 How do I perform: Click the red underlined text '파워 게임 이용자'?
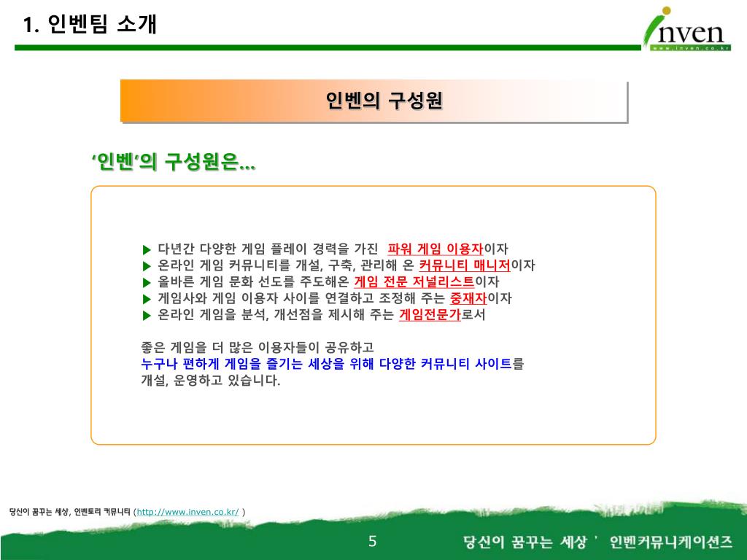point(435,249)
